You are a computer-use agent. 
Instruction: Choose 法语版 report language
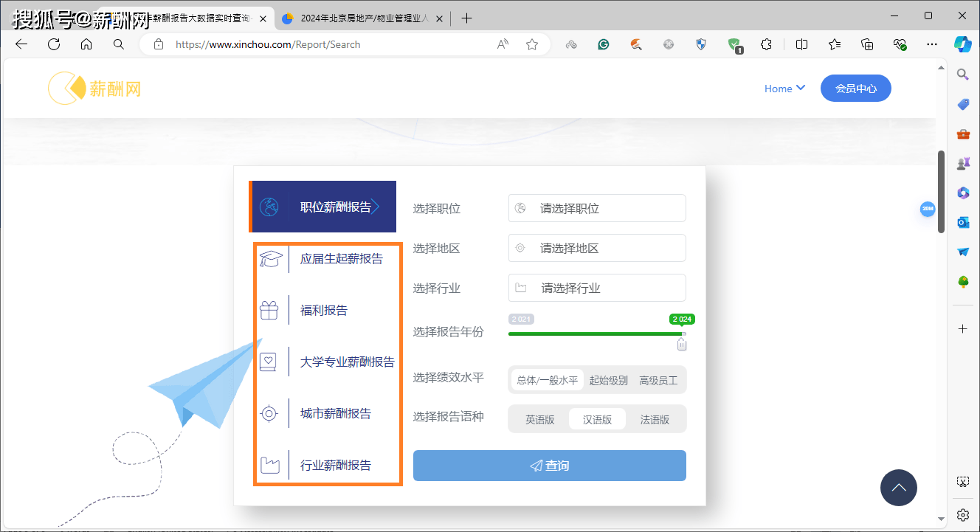coord(655,419)
